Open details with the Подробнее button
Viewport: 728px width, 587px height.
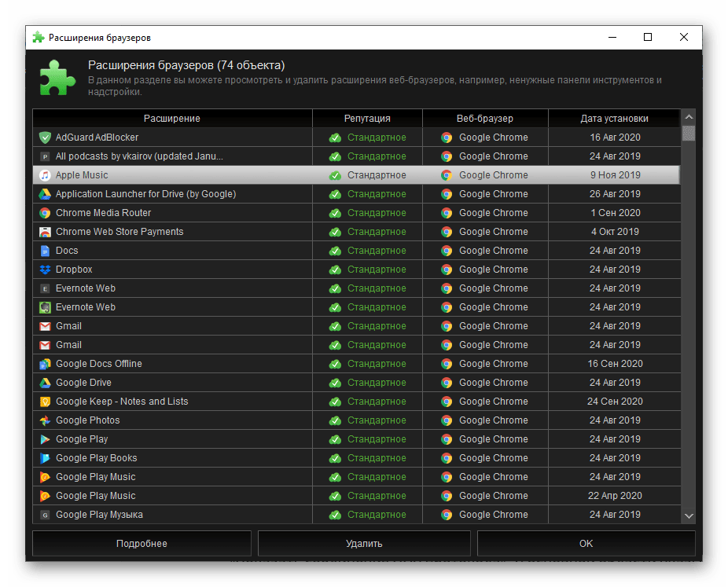(142, 543)
